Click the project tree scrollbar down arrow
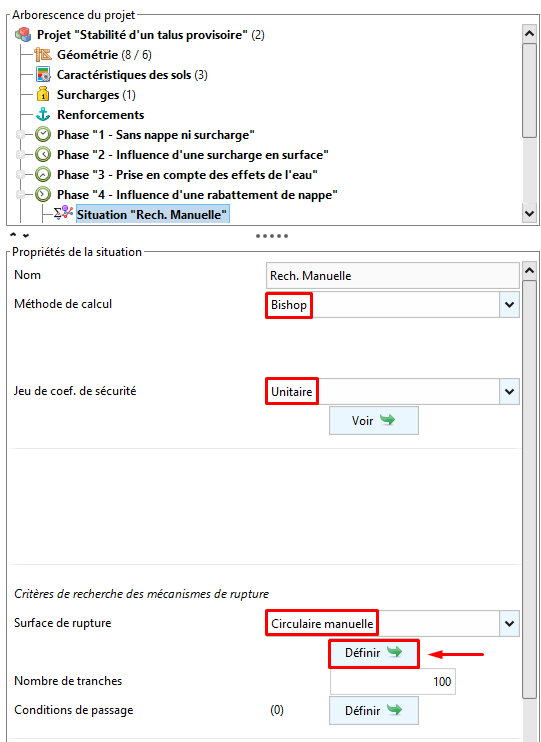This screenshot has height=742, width=541. coord(529,214)
